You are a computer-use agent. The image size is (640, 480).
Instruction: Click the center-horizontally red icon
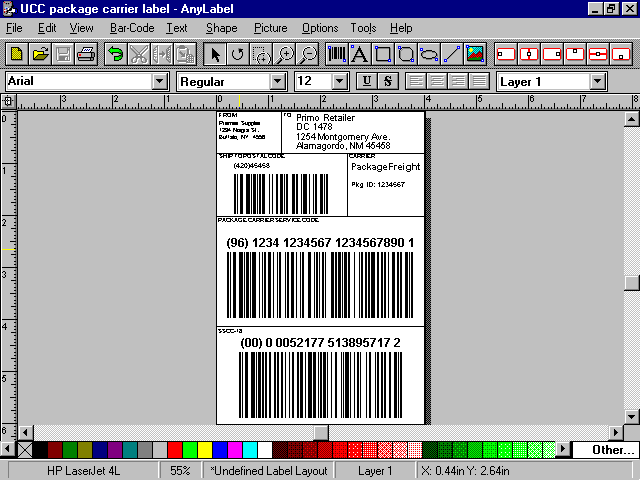click(x=529, y=54)
